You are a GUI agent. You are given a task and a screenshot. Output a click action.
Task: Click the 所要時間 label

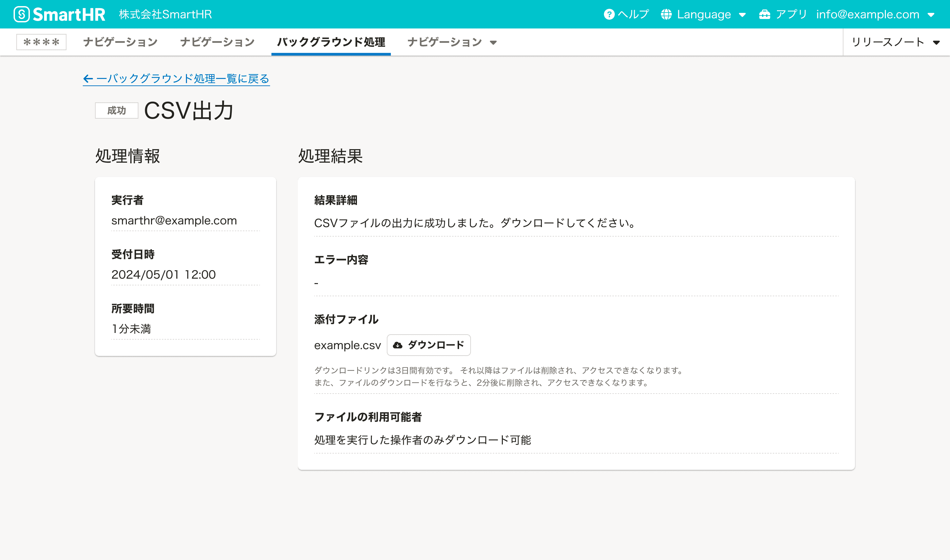pos(133,309)
